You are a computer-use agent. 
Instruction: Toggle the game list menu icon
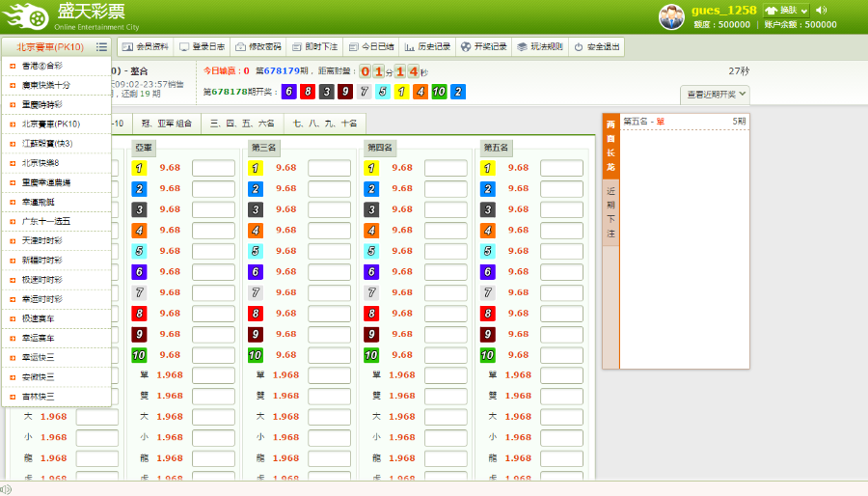point(101,46)
